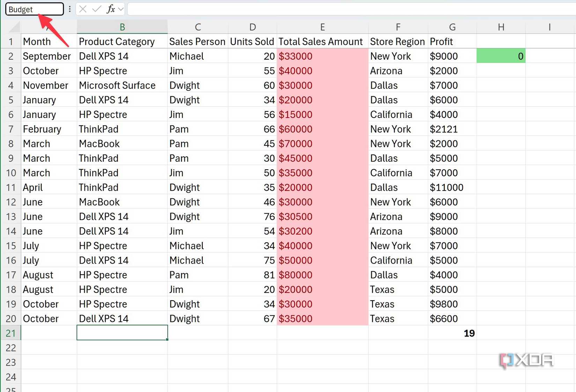Image resolution: width=576 pixels, height=392 pixels.
Task: Select row 1 header
Action: pyautogui.click(x=11, y=42)
